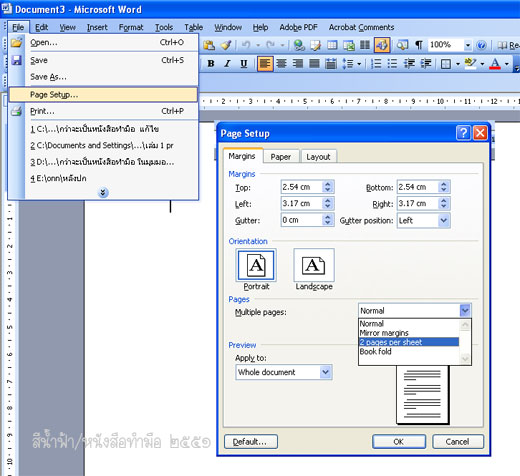Click the Distributed alignment icon
Screen dimensions: 520x476
[331, 63]
